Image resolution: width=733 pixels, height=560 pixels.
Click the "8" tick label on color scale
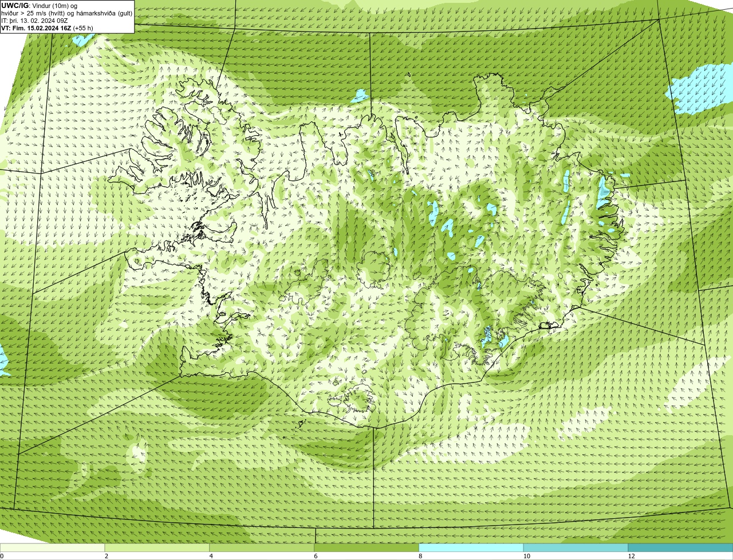tap(420, 556)
